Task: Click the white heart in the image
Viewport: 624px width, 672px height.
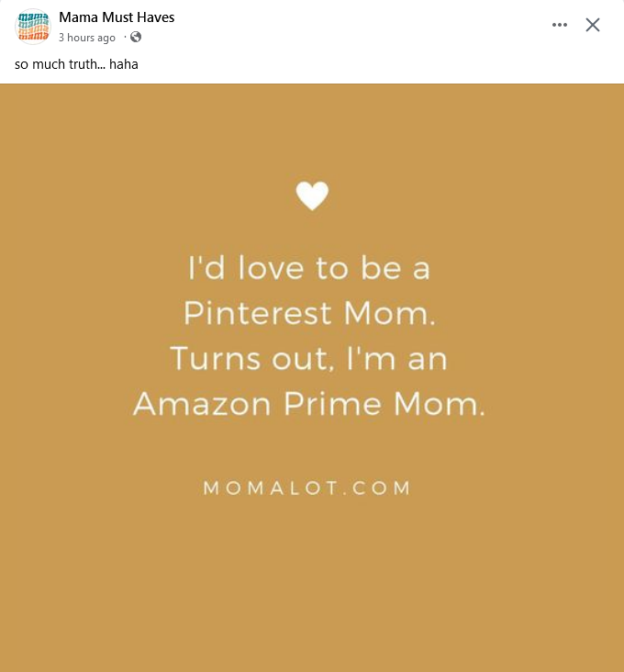Action: [x=312, y=196]
